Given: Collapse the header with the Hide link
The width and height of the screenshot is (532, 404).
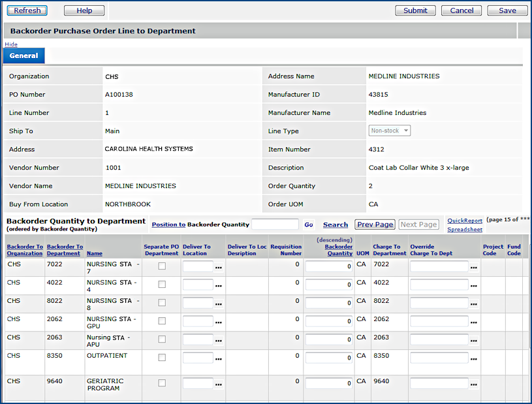Looking at the screenshot, I should coord(11,44).
